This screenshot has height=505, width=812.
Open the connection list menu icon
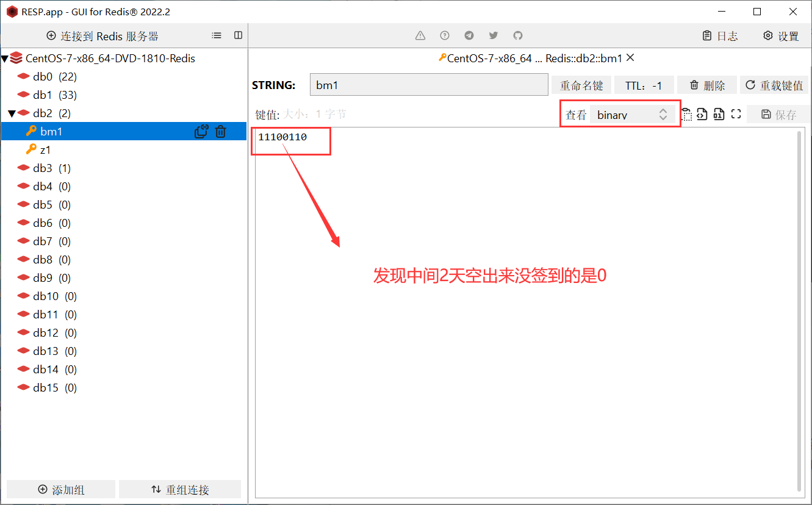(x=217, y=35)
